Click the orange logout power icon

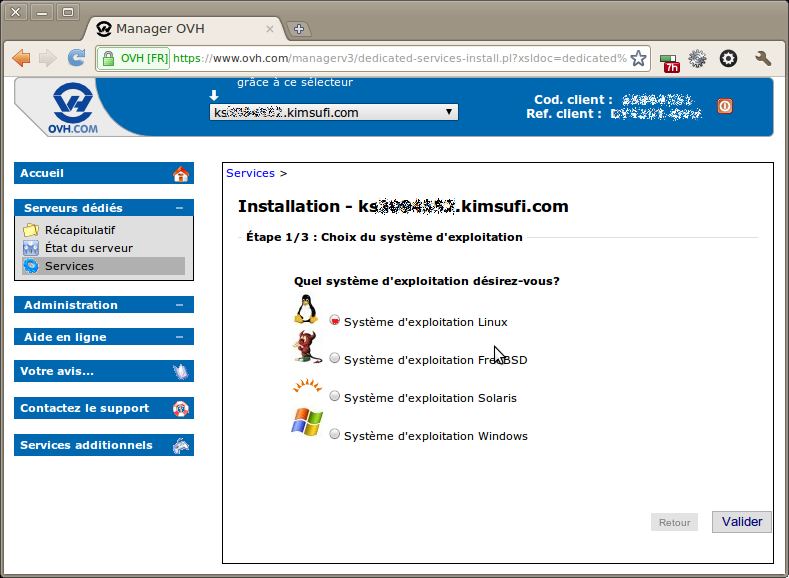[725, 106]
